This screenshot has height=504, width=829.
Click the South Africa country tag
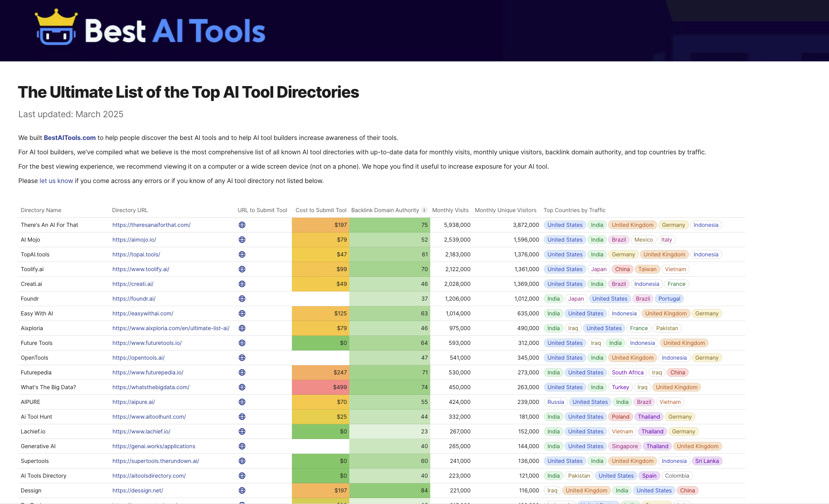click(628, 372)
